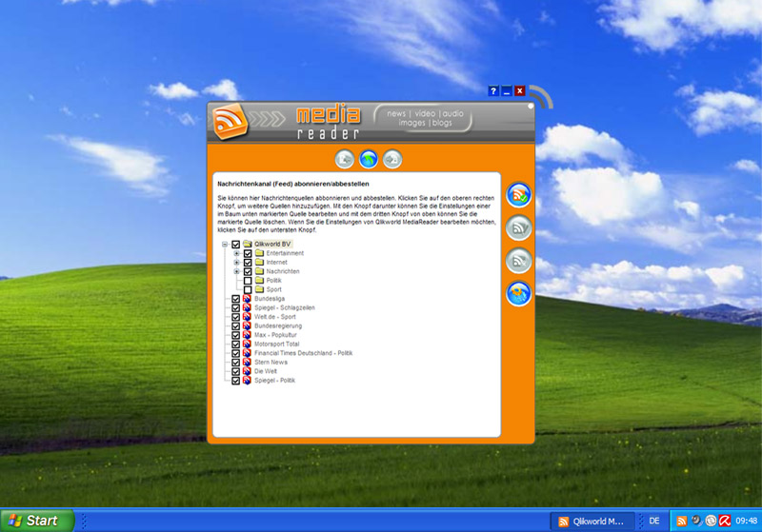Click the orange RSS MediaReader logo
762x532 pixels.
pos(230,122)
